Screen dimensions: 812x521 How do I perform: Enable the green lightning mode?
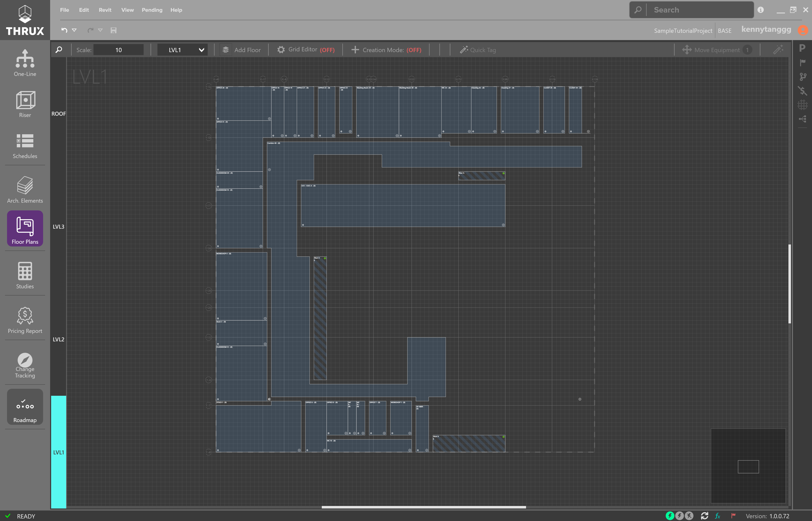(669, 515)
